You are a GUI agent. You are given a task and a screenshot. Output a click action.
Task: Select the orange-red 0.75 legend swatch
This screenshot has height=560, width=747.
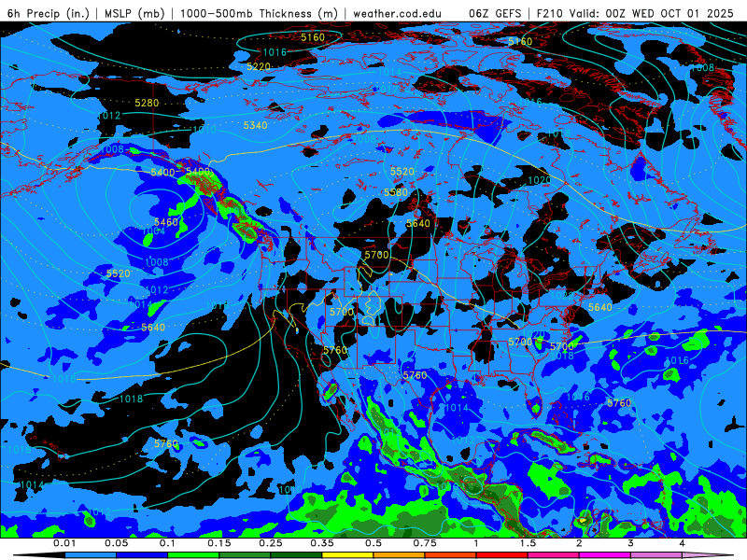coord(451,555)
